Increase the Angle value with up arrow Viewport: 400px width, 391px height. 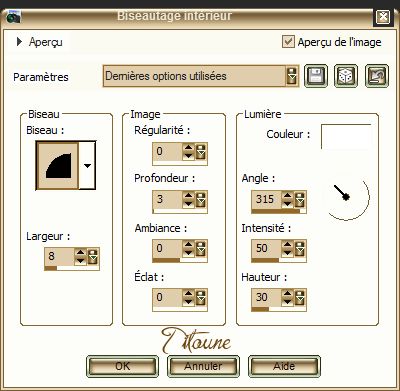click(x=287, y=196)
